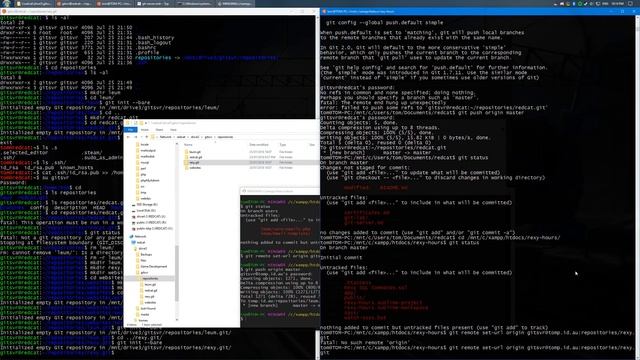Select Network in the navigation tree

point(140,236)
